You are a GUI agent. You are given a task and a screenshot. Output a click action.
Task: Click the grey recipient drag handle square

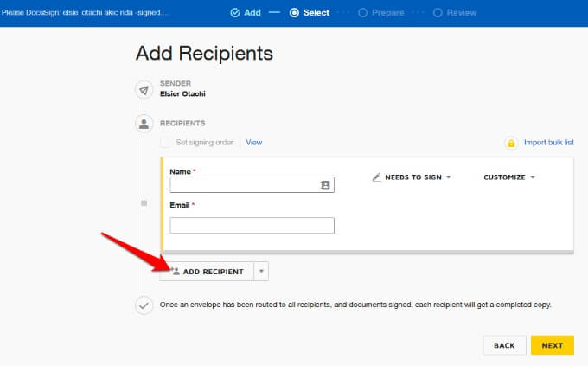[144, 203]
